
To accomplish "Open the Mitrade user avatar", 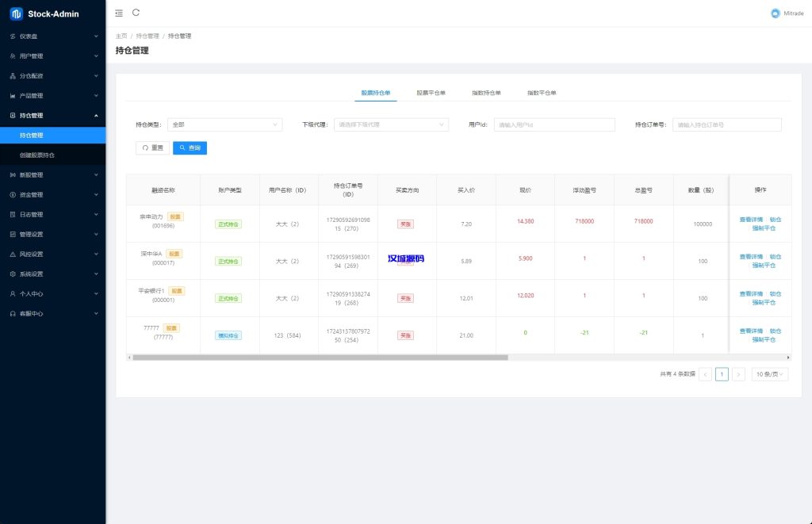I will click(775, 13).
